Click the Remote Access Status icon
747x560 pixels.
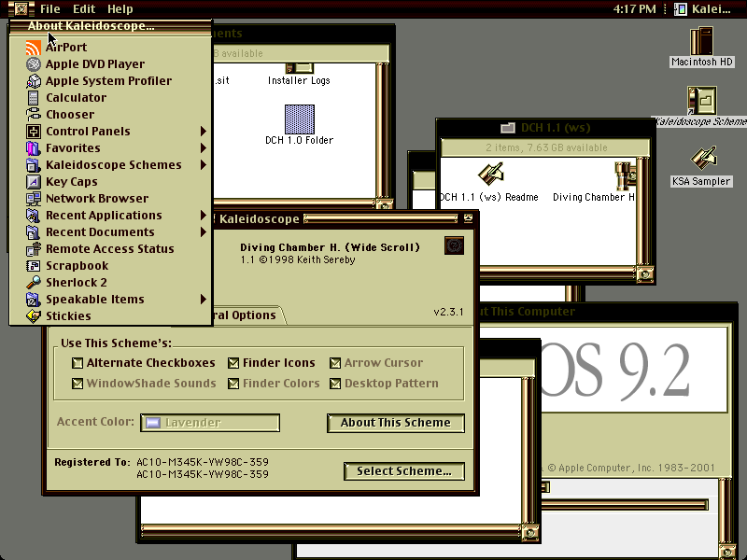point(34,248)
